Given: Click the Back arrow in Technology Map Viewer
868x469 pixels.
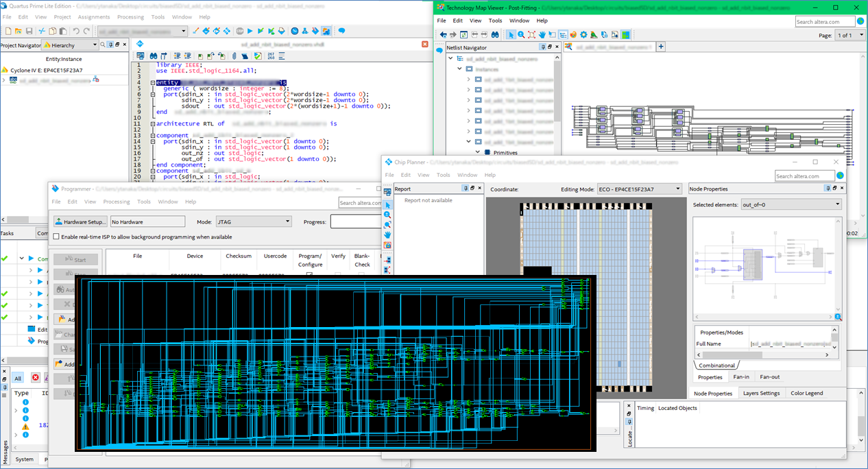Looking at the screenshot, I should click(x=444, y=35).
